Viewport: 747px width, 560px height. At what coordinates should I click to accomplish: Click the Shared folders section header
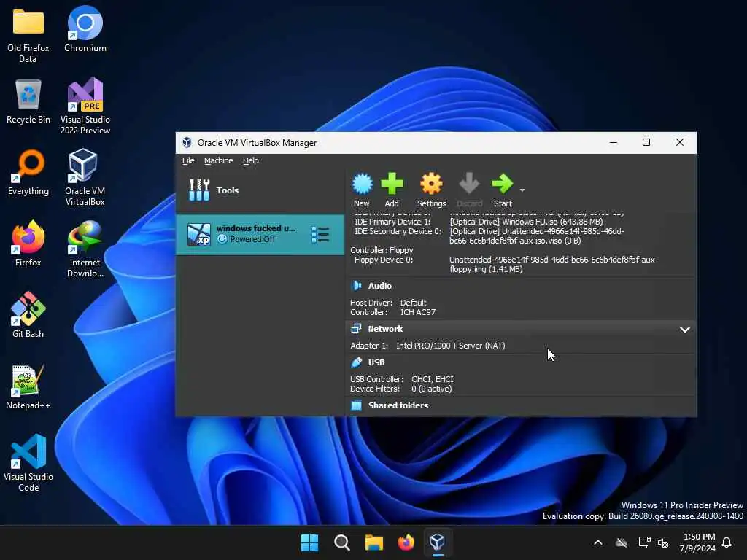tap(398, 405)
